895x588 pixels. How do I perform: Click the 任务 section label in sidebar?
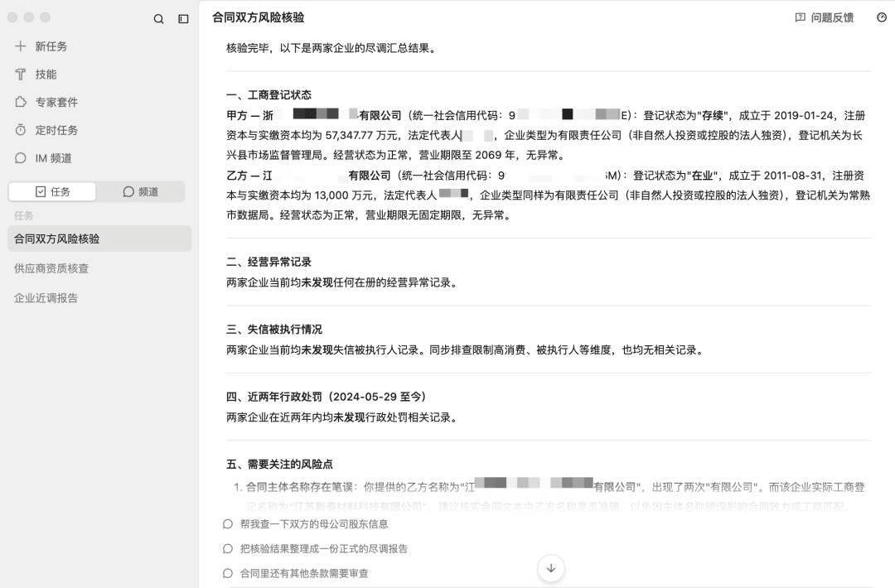[x=24, y=215]
